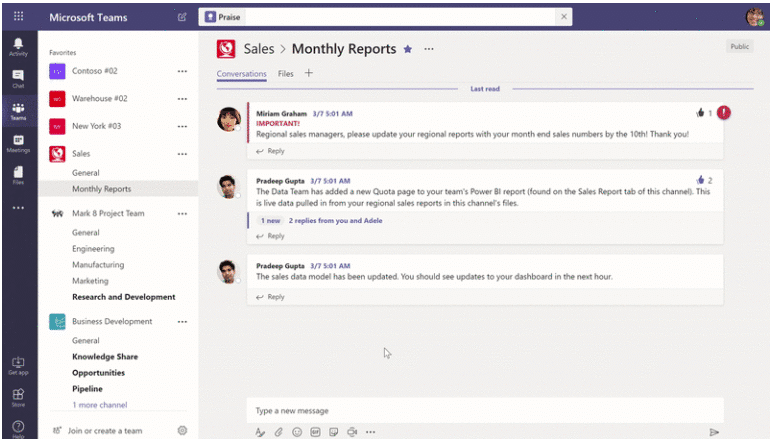Screen dimensions: 773x439
Task: Open Miriam Graham's profile picture
Action: click(x=229, y=119)
